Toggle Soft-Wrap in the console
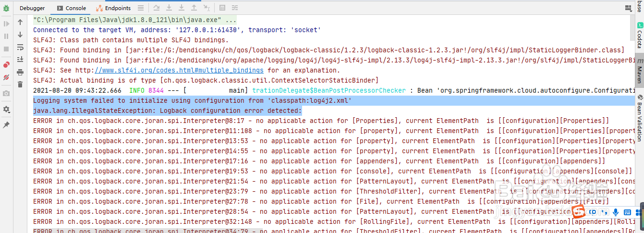 20,47
